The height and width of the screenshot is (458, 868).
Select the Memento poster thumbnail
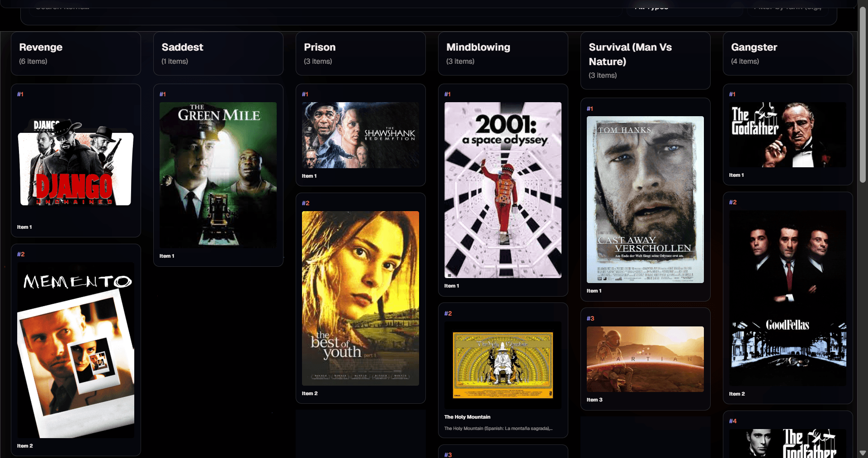[76, 350]
